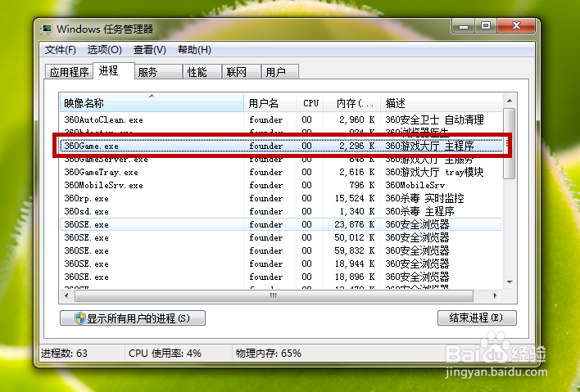
Task: Sort by 映像名称 column header
Action: [x=152, y=103]
